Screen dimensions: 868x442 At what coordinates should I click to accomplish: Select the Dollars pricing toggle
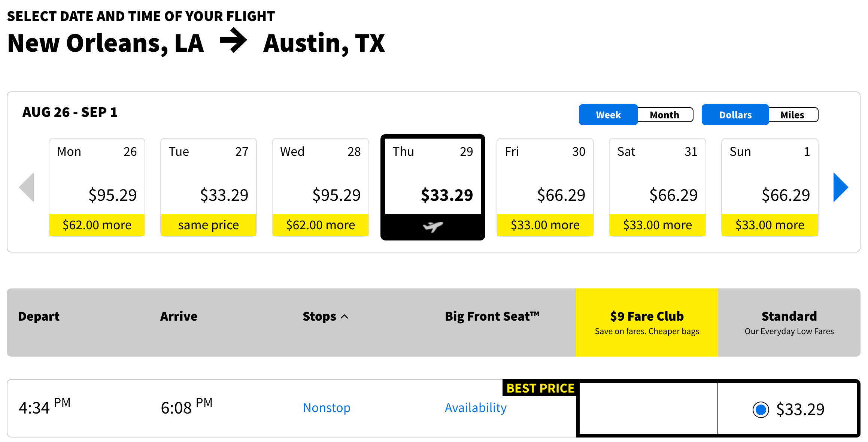[x=735, y=115]
